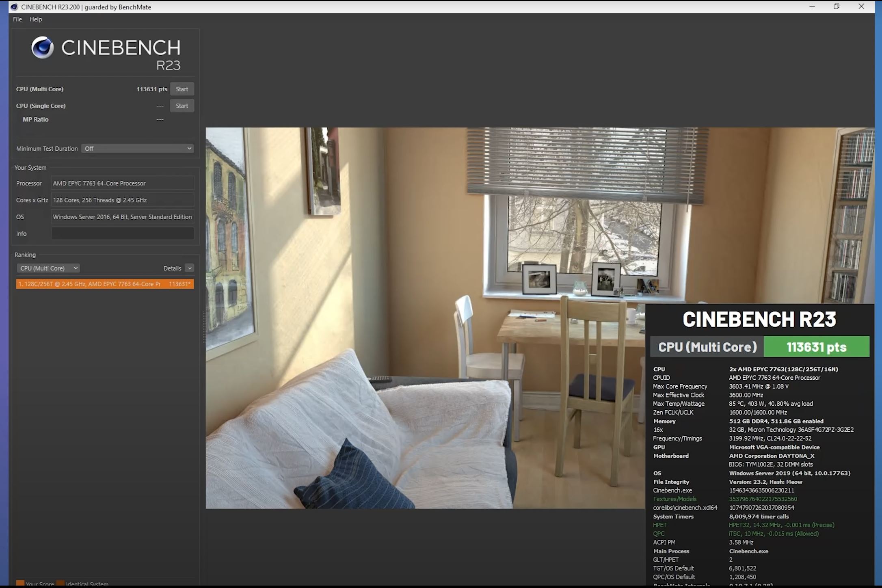Click the green 113631 pts score badge
The width and height of the screenshot is (882, 588).
pos(816,347)
